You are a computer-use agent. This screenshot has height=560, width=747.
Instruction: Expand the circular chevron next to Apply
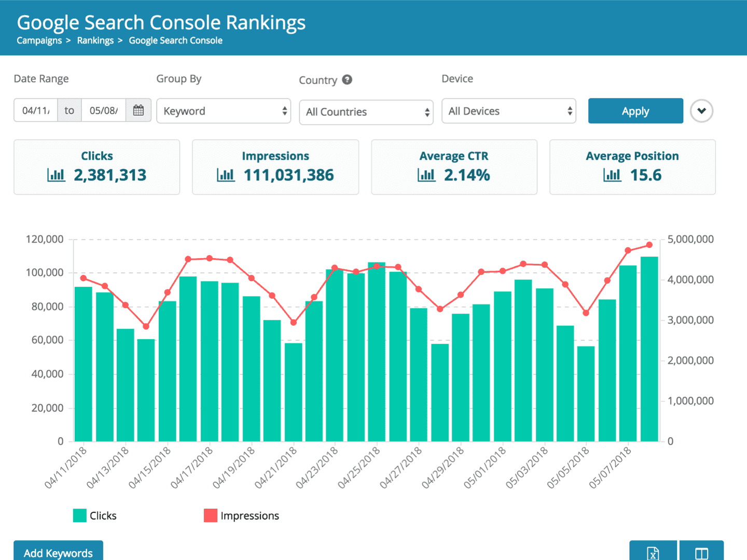click(701, 111)
